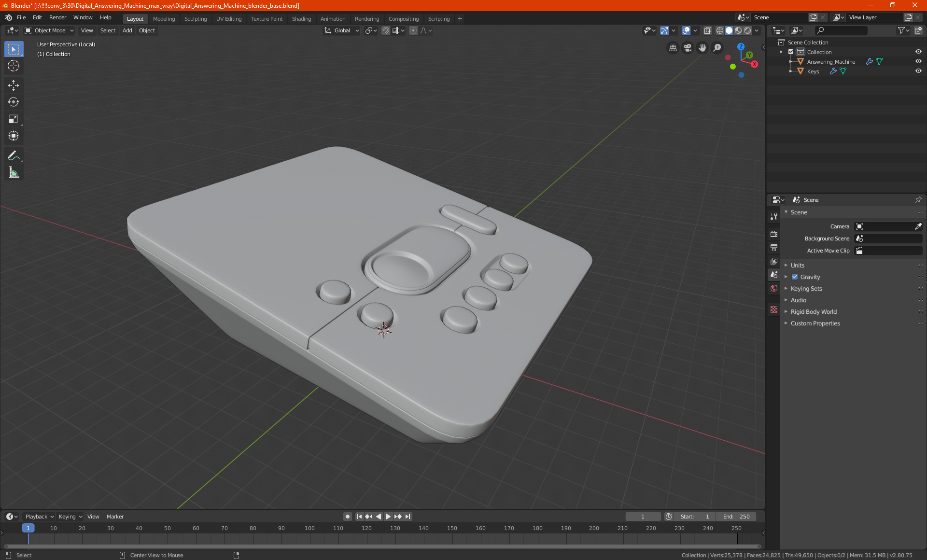Select the Scale tool

click(14, 119)
